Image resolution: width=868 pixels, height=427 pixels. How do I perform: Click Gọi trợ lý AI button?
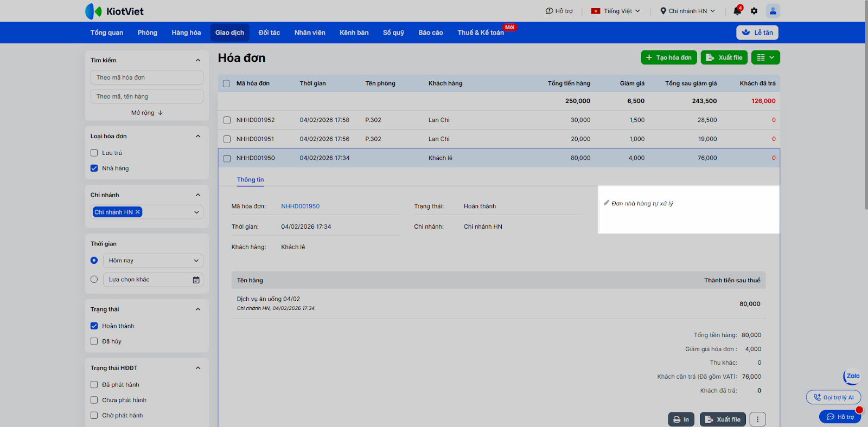833,397
